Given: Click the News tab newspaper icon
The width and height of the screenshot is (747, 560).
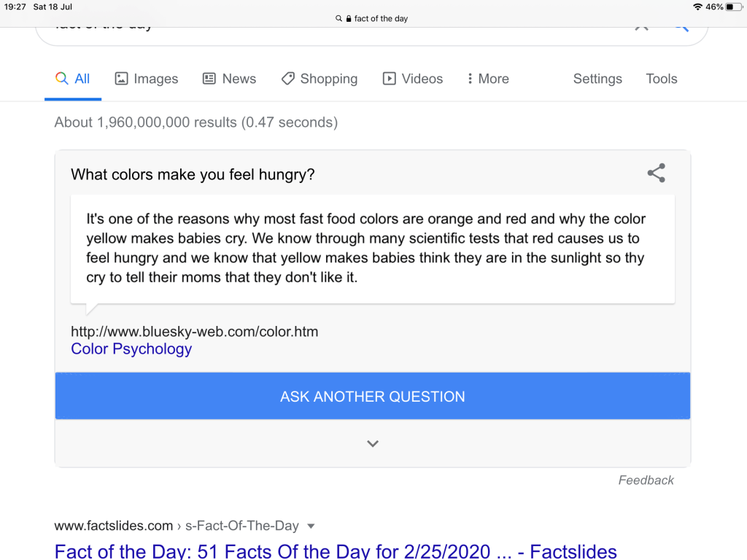Looking at the screenshot, I should point(209,79).
